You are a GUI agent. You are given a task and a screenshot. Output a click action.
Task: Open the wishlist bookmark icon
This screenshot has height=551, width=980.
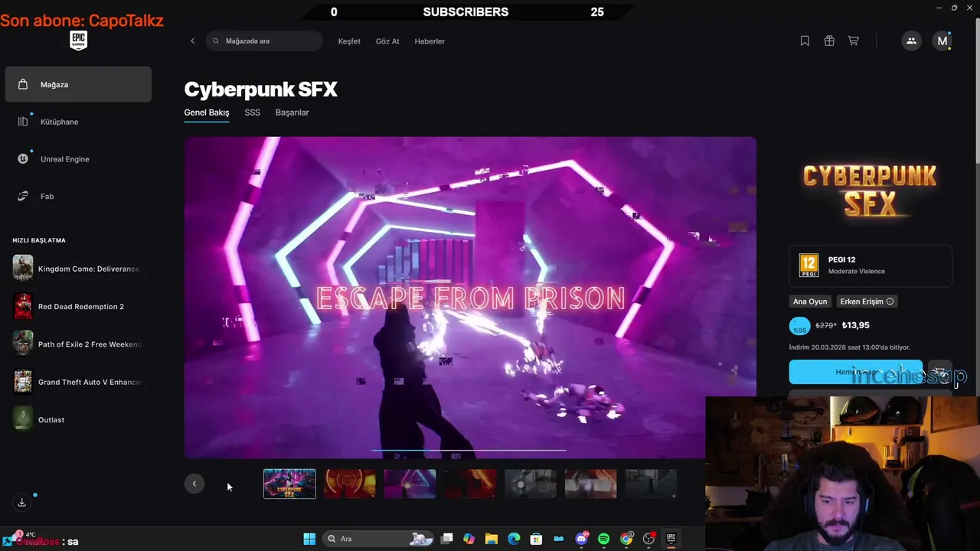(805, 41)
